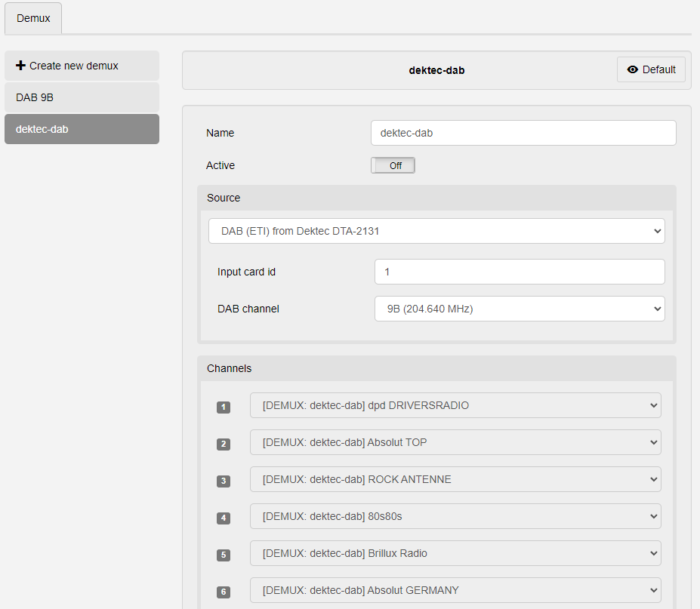This screenshot has width=700, height=609.
Task: Open the dpd DRIVERSRADIO channel dropdown
Action: pos(455,405)
